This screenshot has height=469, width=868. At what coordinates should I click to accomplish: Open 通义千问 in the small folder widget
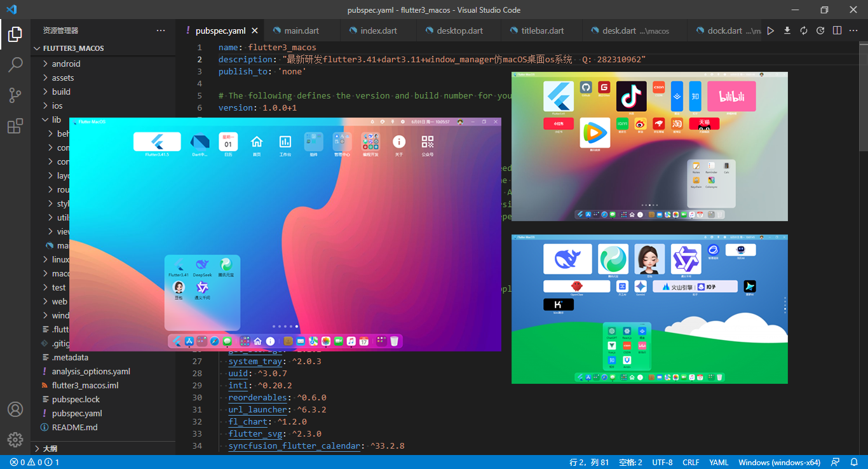pos(202,287)
